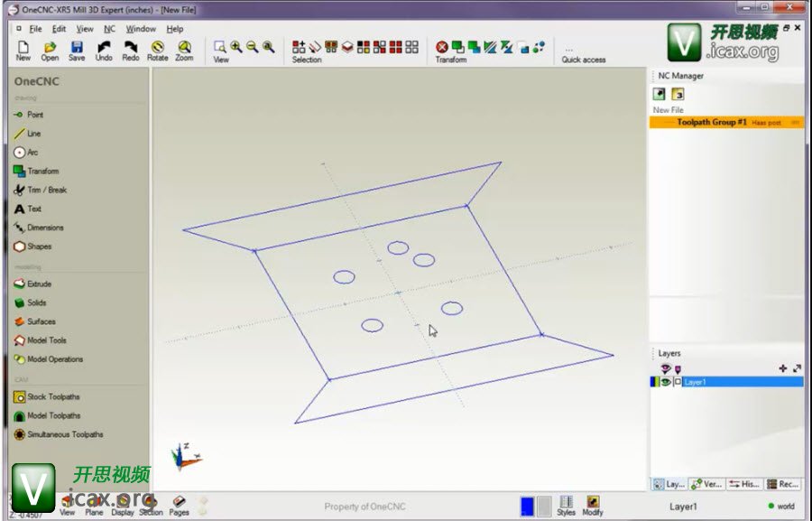This screenshot has height=521, width=812.
Task: Select the circle nearest the cursor in viewport
Action: coord(452,309)
